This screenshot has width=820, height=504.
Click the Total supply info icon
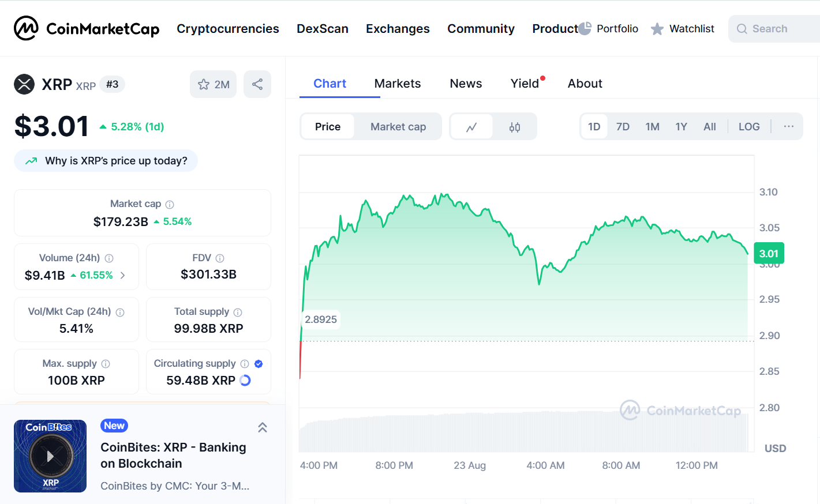tap(238, 312)
